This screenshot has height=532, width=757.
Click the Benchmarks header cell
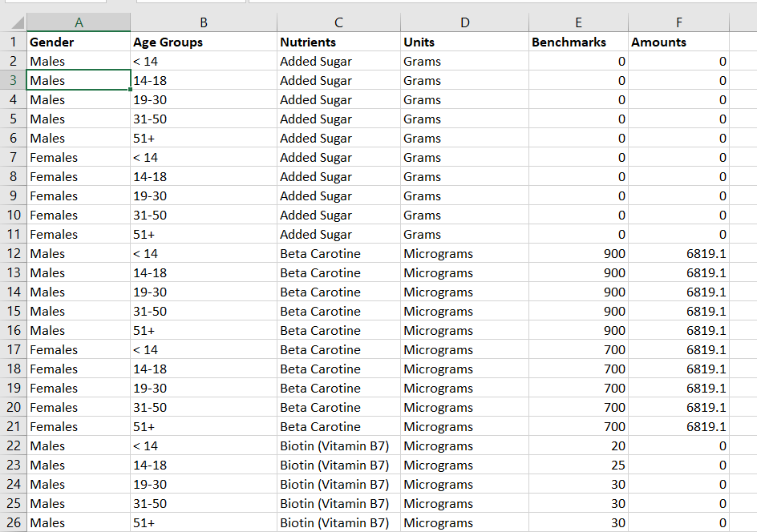pyautogui.click(x=578, y=42)
